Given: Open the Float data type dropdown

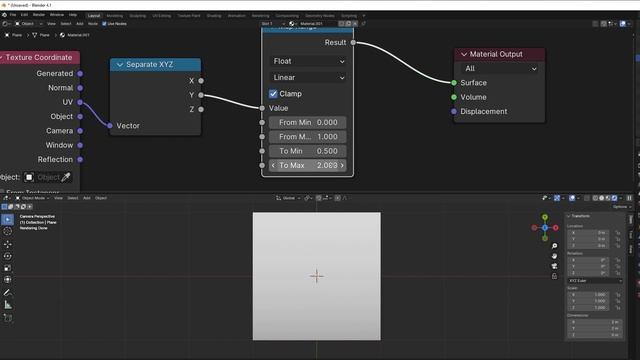Looking at the screenshot, I should point(308,61).
